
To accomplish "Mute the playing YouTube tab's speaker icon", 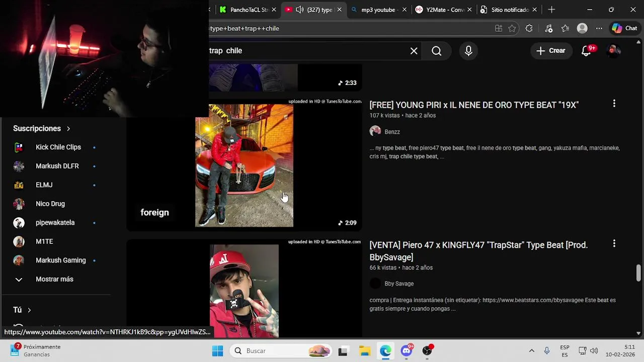I will click(x=300, y=10).
